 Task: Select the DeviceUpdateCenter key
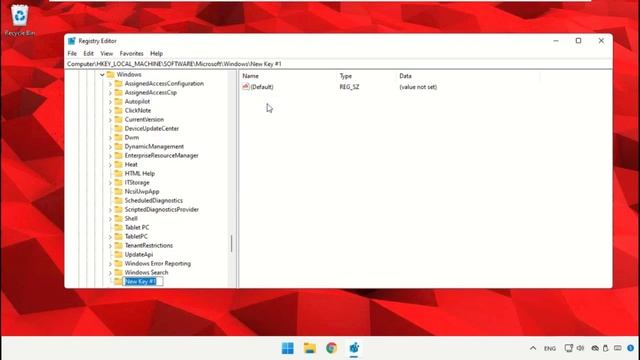pyautogui.click(x=151, y=128)
